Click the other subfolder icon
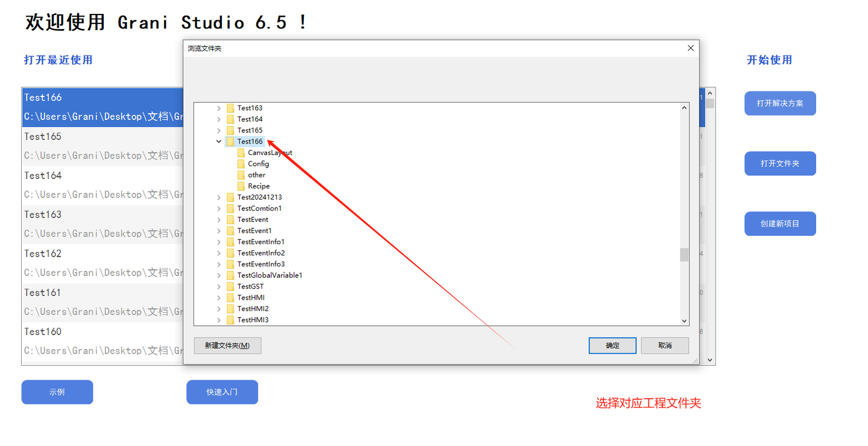 241,175
